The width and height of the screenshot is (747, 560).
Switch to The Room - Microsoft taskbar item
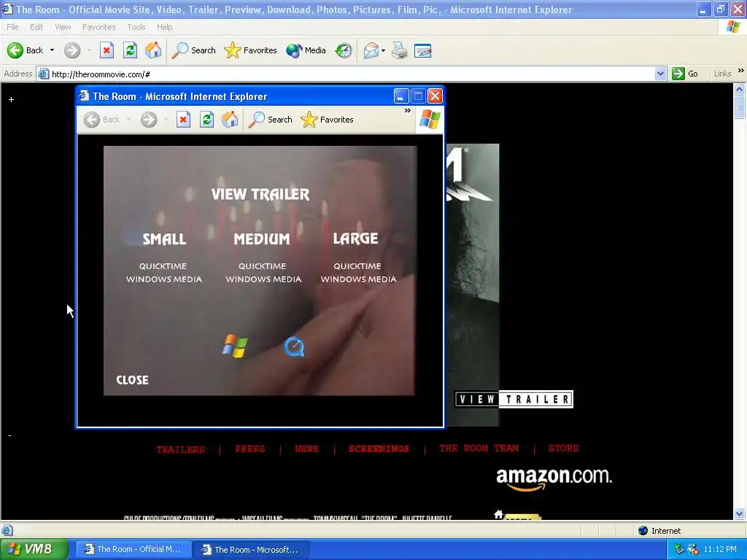pos(251,549)
